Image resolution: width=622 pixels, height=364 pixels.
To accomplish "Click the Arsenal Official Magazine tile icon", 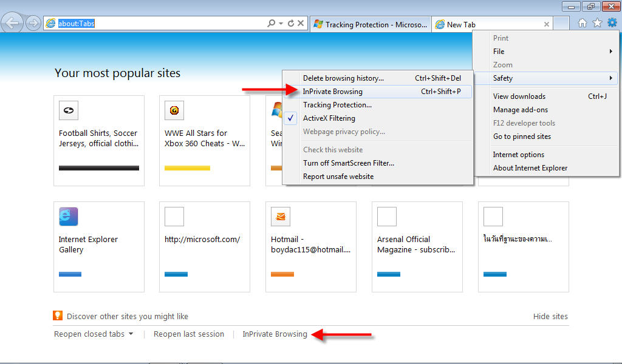I will (x=387, y=217).
